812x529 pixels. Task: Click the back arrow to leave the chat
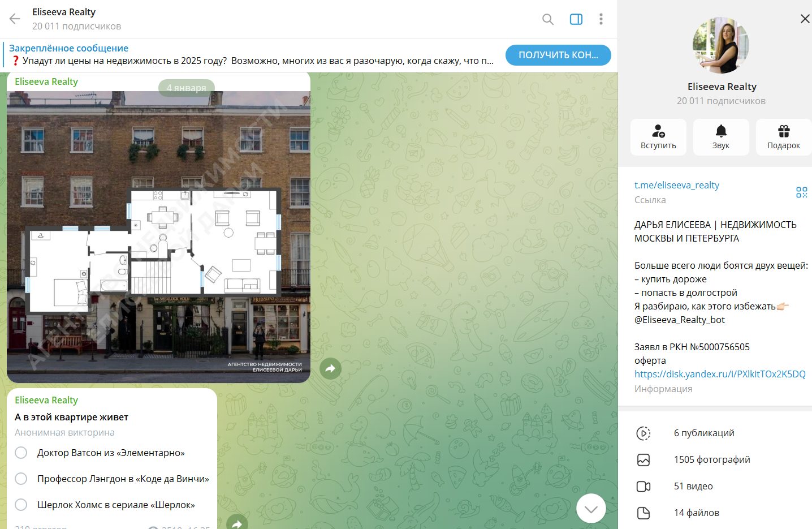[x=14, y=19]
